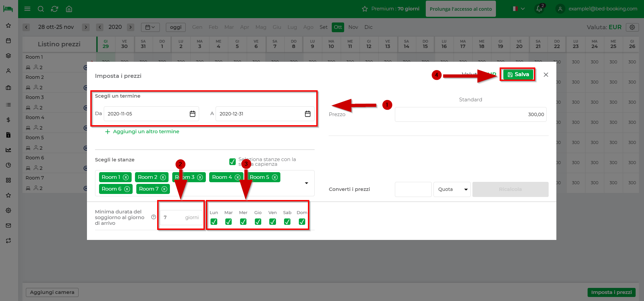Click Prolunga l'accesso al conto
This screenshot has height=301, width=644.
click(x=461, y=9)
